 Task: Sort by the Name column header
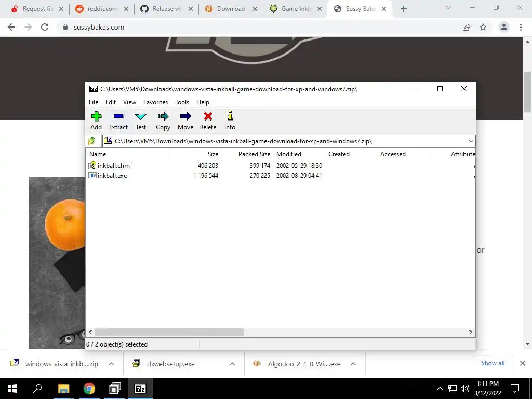pyautogui.click(x=128, y=154)
